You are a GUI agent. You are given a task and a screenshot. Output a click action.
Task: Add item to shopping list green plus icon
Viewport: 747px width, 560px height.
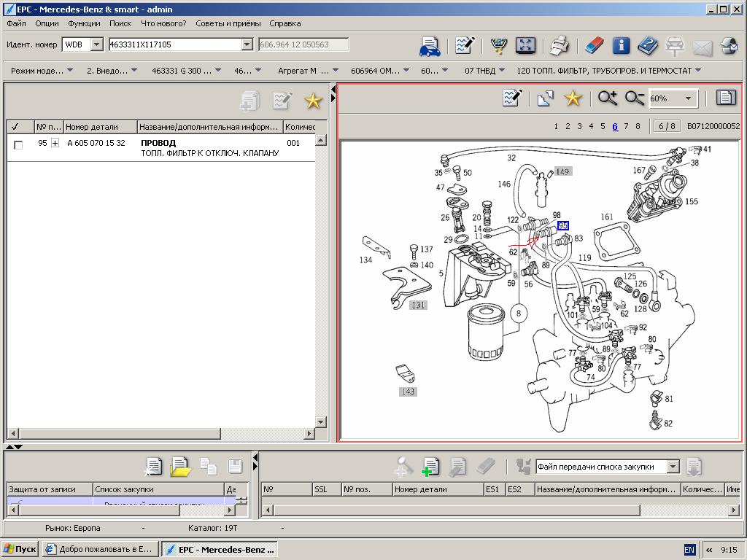pyautogui.click(x=430, y=467)
